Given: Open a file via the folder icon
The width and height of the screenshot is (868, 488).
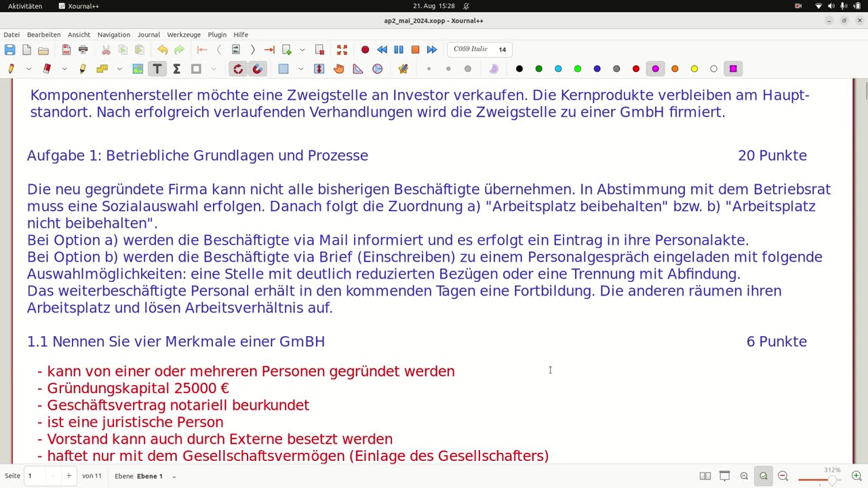Looking at the screenshot, I should coord(43,49).
